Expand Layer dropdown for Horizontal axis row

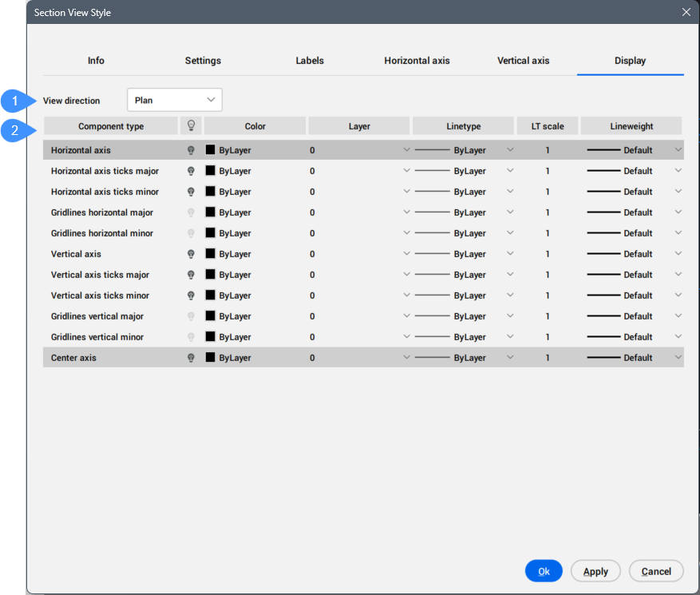(x=406, y=150)
